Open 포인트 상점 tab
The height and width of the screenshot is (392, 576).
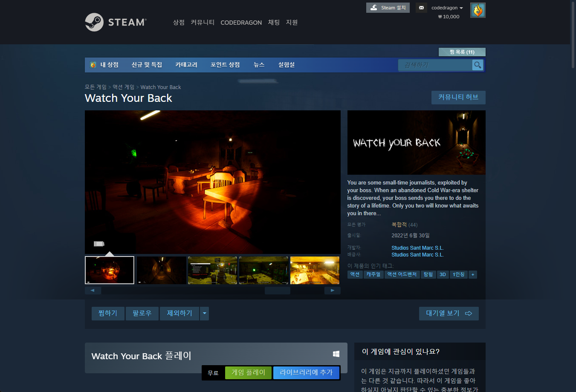click(225, 65)
